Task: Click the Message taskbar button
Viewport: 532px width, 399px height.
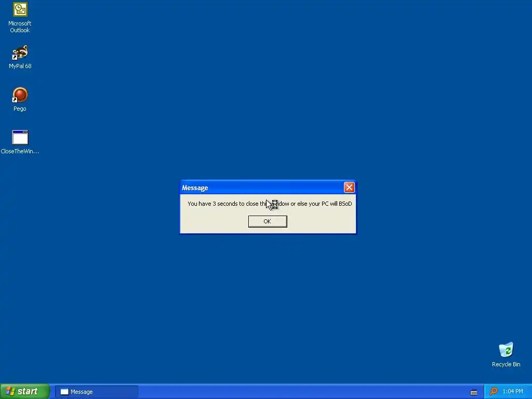Action: (96, 392)
